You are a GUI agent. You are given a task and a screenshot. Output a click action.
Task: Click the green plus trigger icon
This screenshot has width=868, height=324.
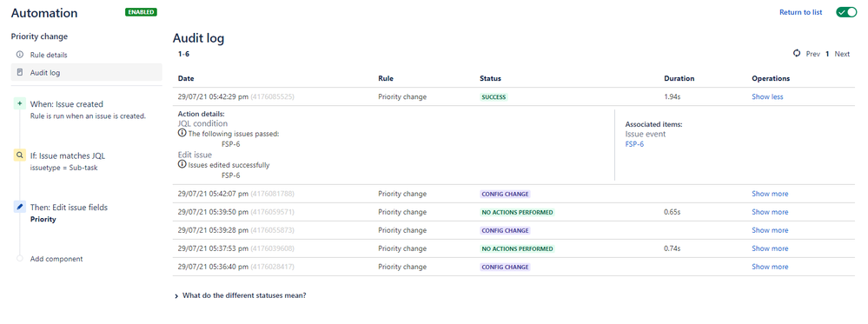coord(20,103)
